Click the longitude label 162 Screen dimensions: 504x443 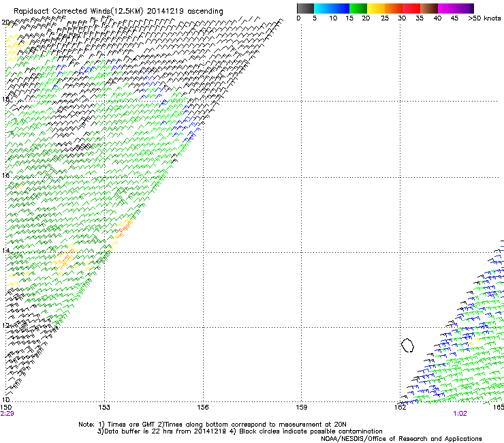[400, 408]
